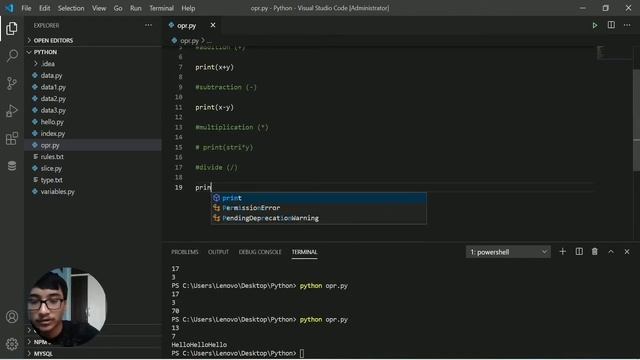Open rules.txt in the explorer
Image resolution: width=640 pixels, height=360 pixels.
[x=52, y=156]
